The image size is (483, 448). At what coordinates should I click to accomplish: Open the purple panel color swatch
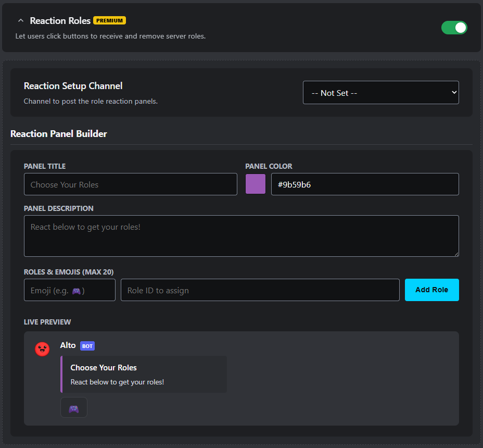pyautogui.click(x=256, y=184)
